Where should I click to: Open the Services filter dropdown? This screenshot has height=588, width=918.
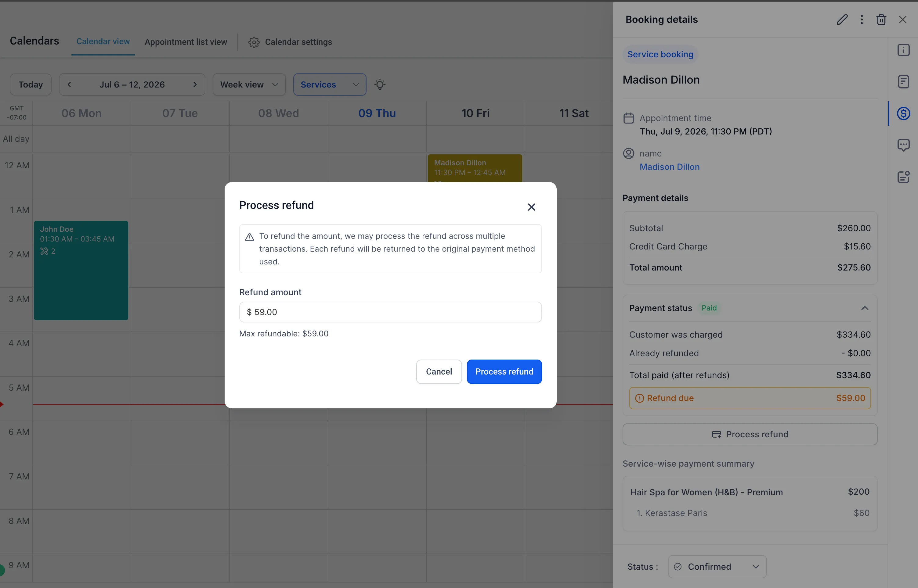tap(330, 84)
